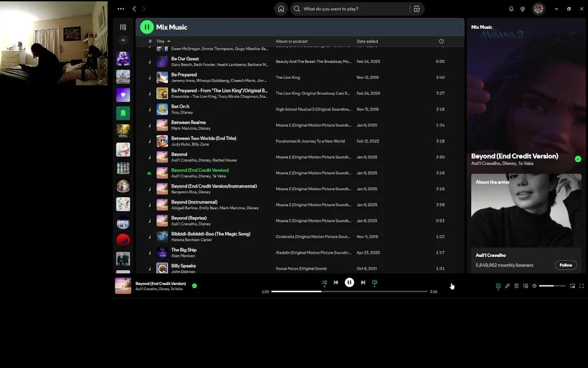Skip to previous track
The image size is (588, 368).
(336, 282)
